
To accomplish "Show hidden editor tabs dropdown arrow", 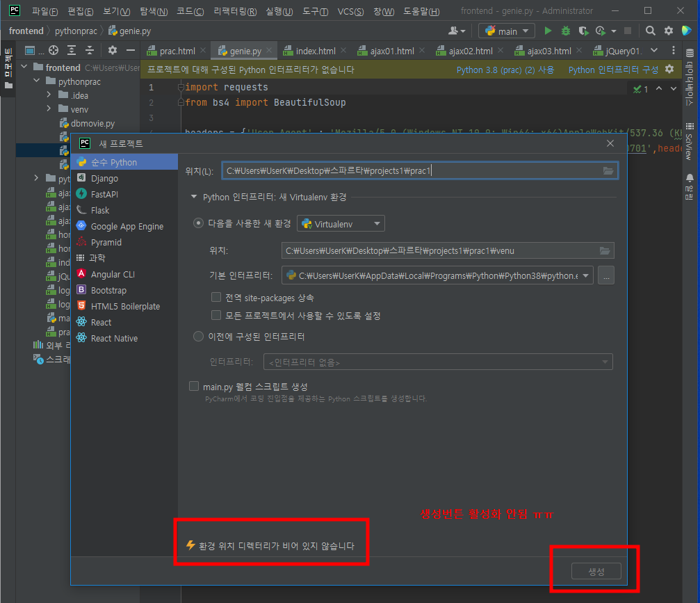I will [x=654, y=51].
